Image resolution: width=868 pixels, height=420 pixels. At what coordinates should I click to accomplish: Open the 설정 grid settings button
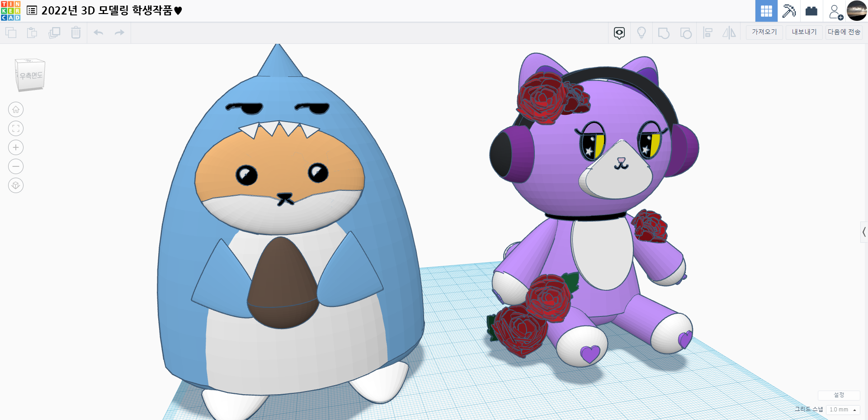pyautogui.click(x=839, y=395)
